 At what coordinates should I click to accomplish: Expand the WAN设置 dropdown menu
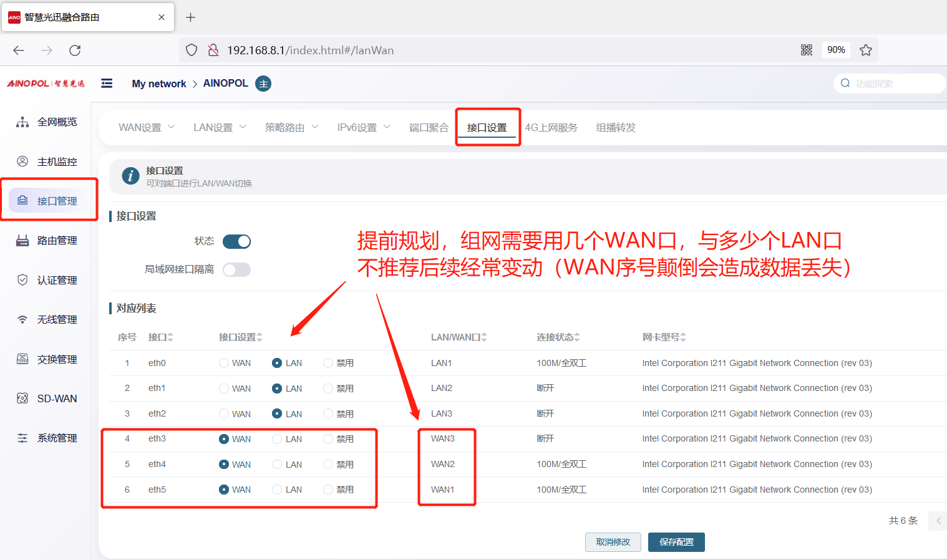pos(147,127)
